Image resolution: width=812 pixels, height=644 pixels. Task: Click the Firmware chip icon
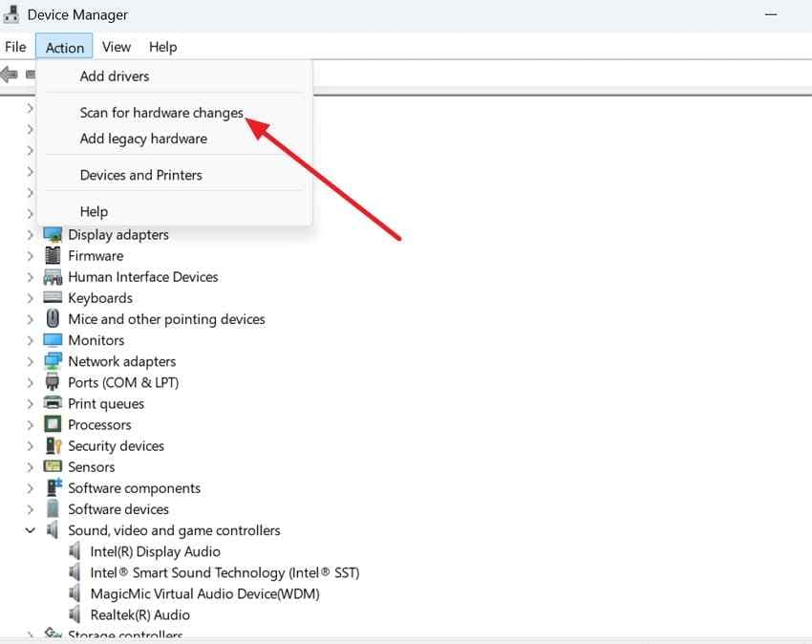click(53, 255)
